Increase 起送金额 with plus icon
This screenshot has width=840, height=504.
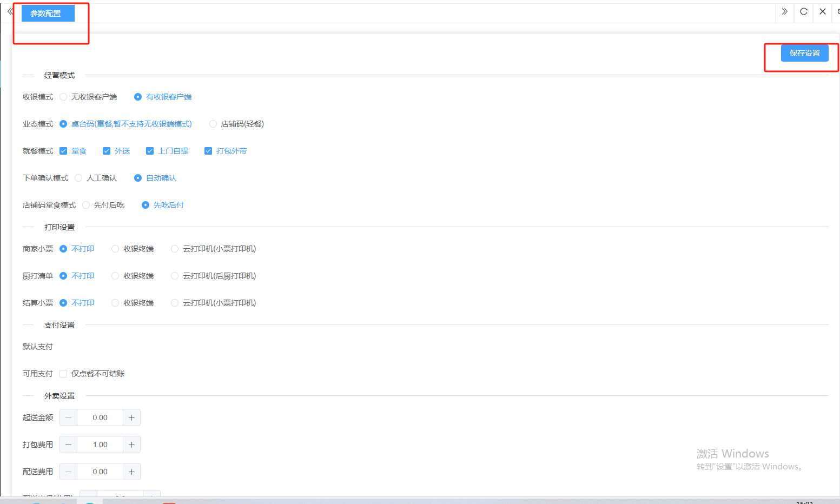(131, 417)
